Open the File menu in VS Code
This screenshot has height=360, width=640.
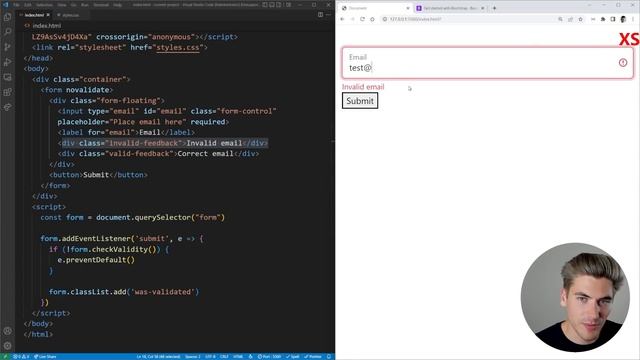[16, 5]
